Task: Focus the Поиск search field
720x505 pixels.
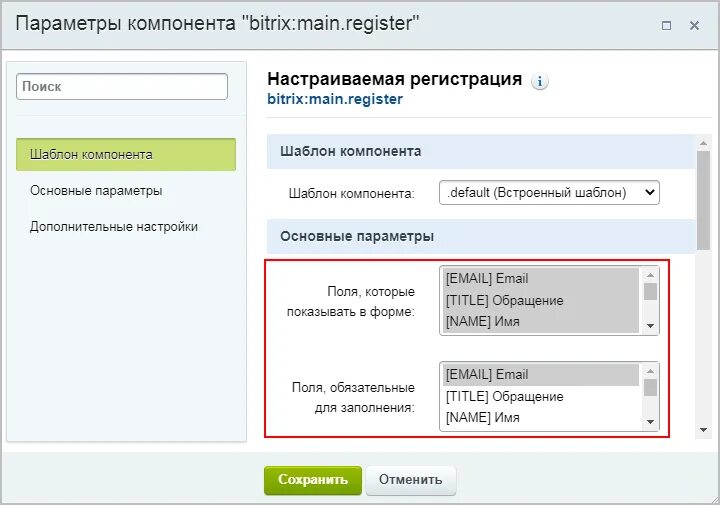Action: click(122, 86)
